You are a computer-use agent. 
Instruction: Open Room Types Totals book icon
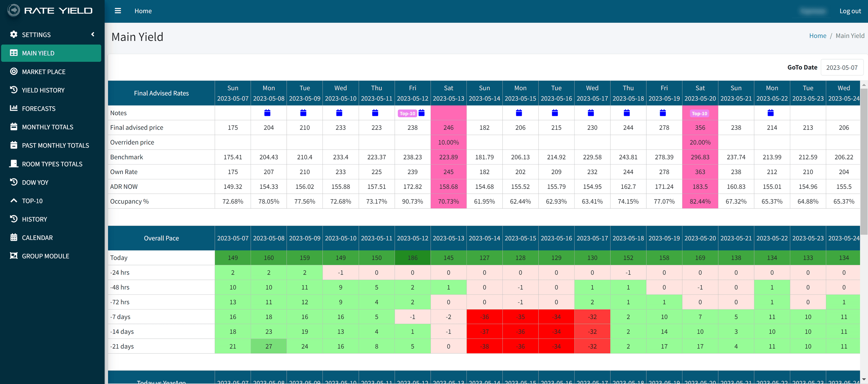click(x=14, y=164)
